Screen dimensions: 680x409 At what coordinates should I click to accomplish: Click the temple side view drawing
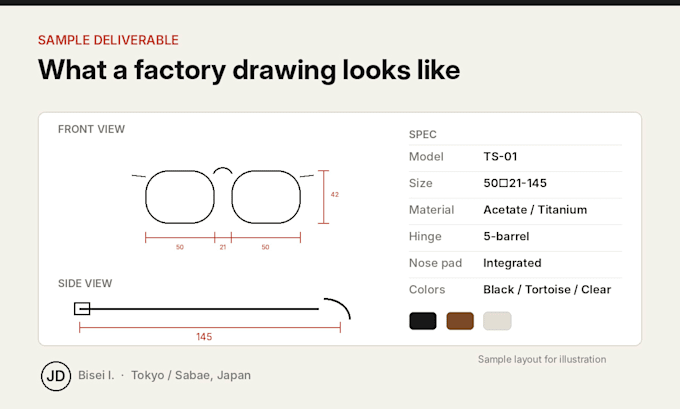[x=212, y=309]
